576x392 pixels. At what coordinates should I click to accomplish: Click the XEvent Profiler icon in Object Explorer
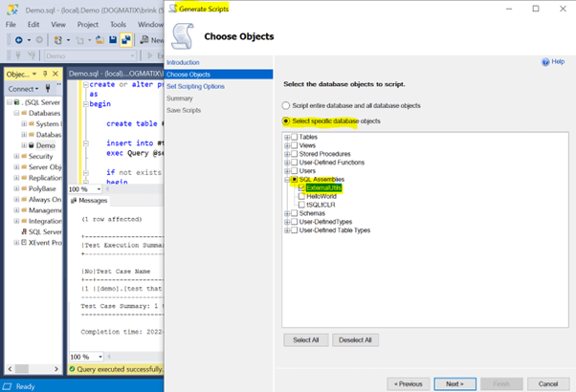point(24,242)
